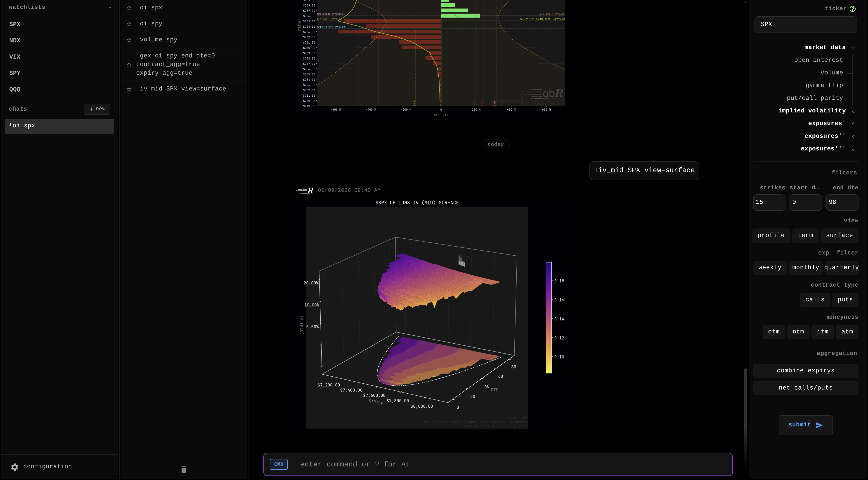868x480 pixels.
Task: Click the SPX ticker input field
Action: pos(805,24)
